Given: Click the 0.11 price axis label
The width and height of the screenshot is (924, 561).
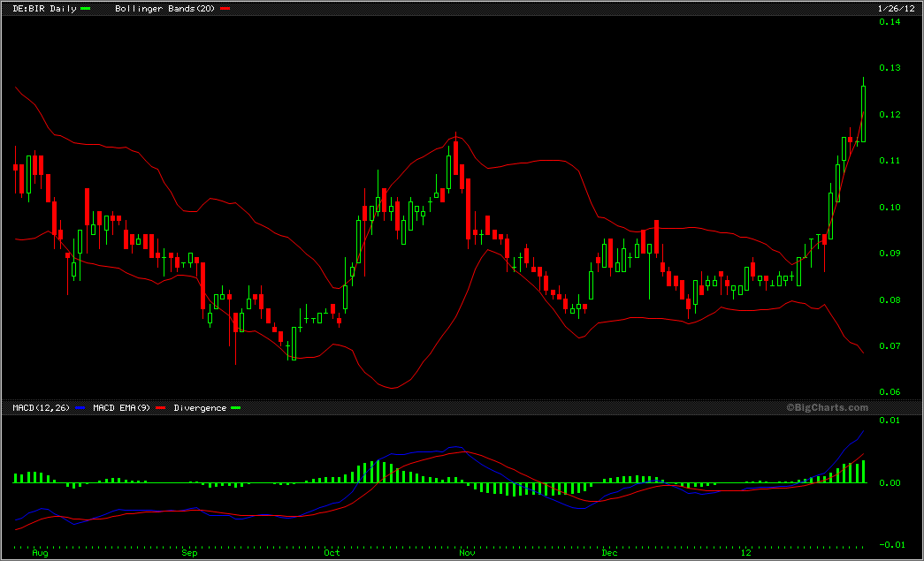Looking at the screenshot, I should [890, 160].
